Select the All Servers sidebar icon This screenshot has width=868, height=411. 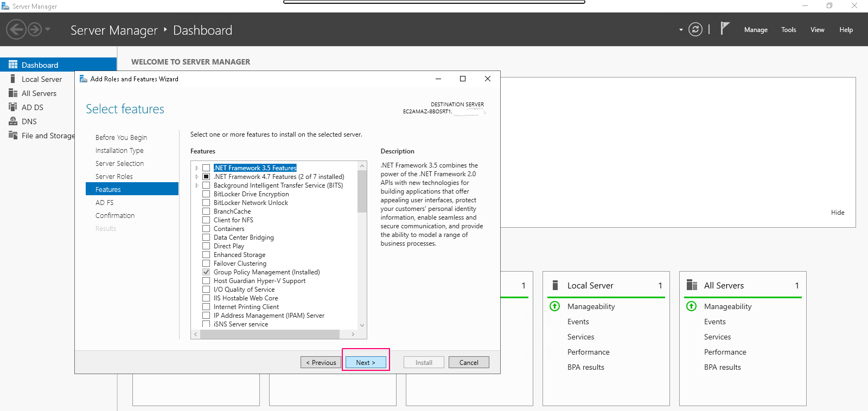pyautogui.click(x=13, y=93)
